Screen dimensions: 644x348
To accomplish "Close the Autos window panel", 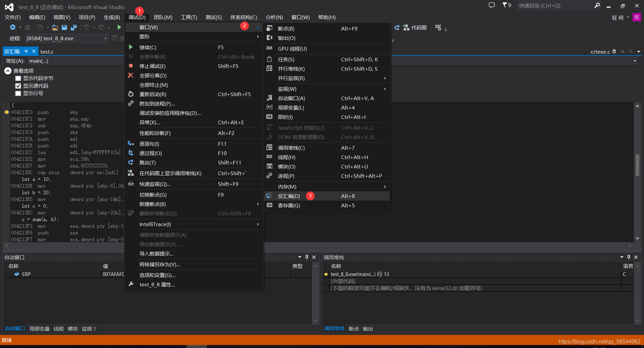I will point(314,257).
